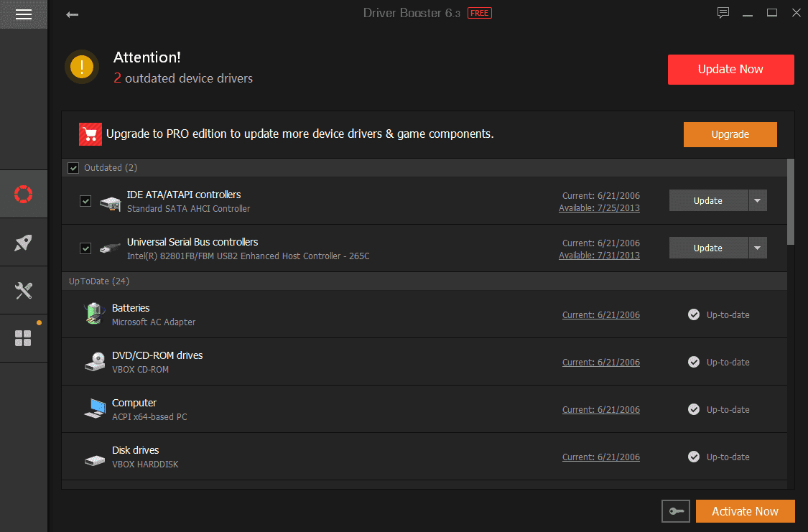Select the Standard SATA AHCI Controller text
Viewport: 808px width, 532px height.
(188, 209)
